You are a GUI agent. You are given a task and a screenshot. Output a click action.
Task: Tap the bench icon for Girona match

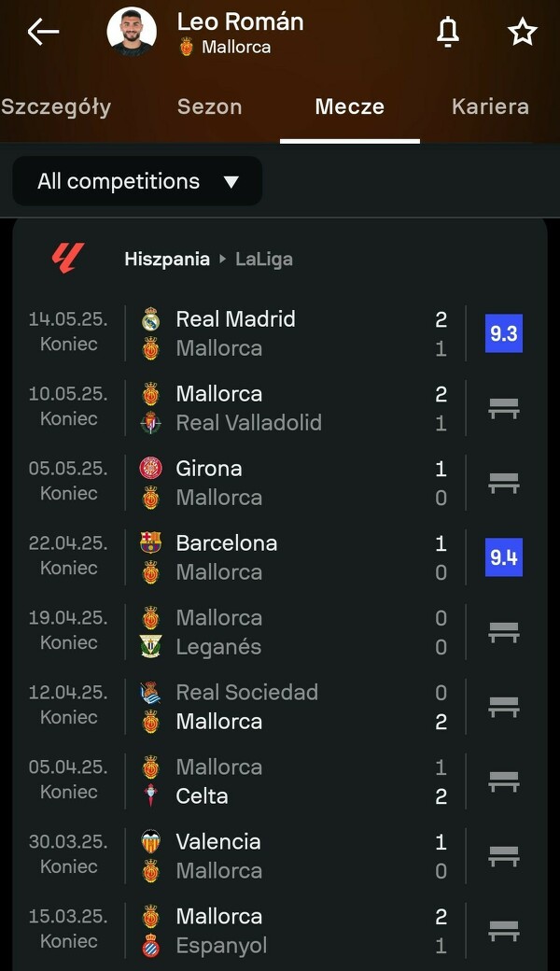pos(503,483)
